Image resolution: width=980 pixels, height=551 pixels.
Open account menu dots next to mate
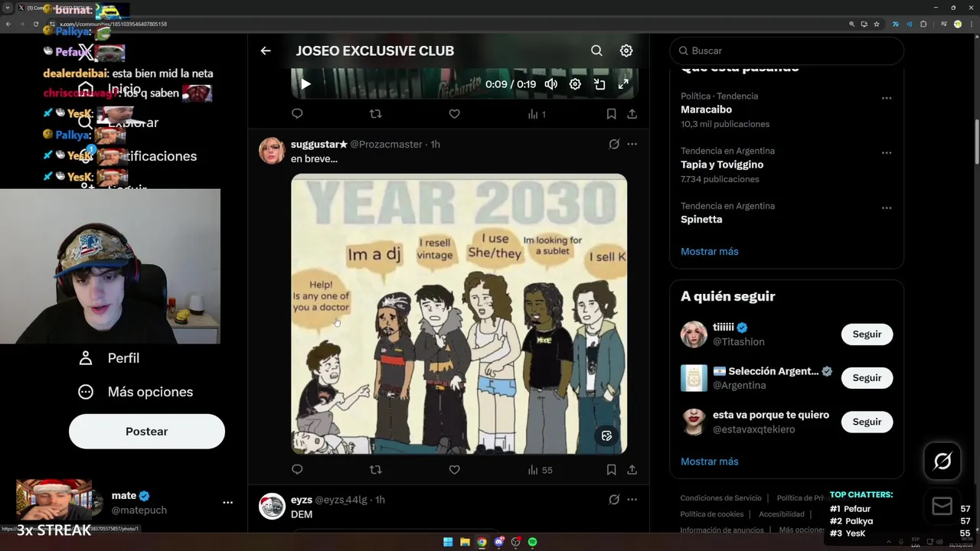click(227, 503)
